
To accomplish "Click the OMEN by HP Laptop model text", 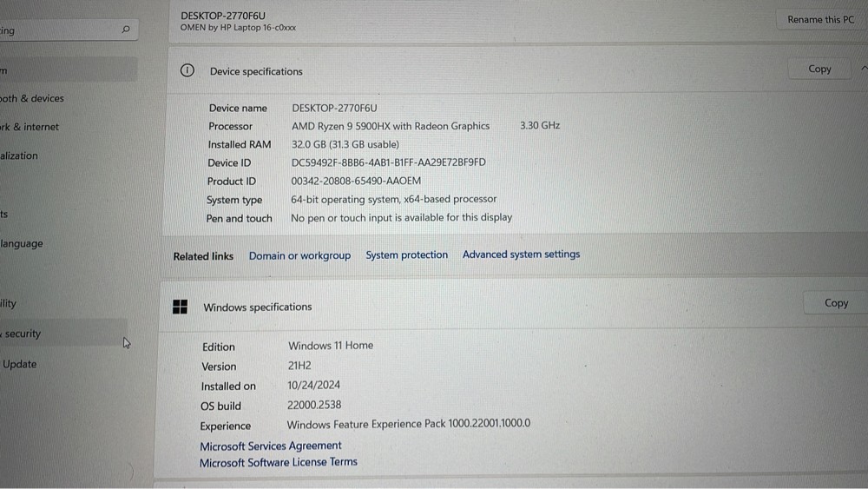I will tap(238, 28).
